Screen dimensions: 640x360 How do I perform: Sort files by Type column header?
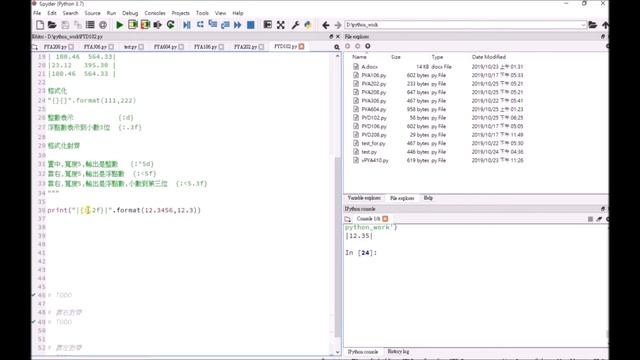[437, 57]
